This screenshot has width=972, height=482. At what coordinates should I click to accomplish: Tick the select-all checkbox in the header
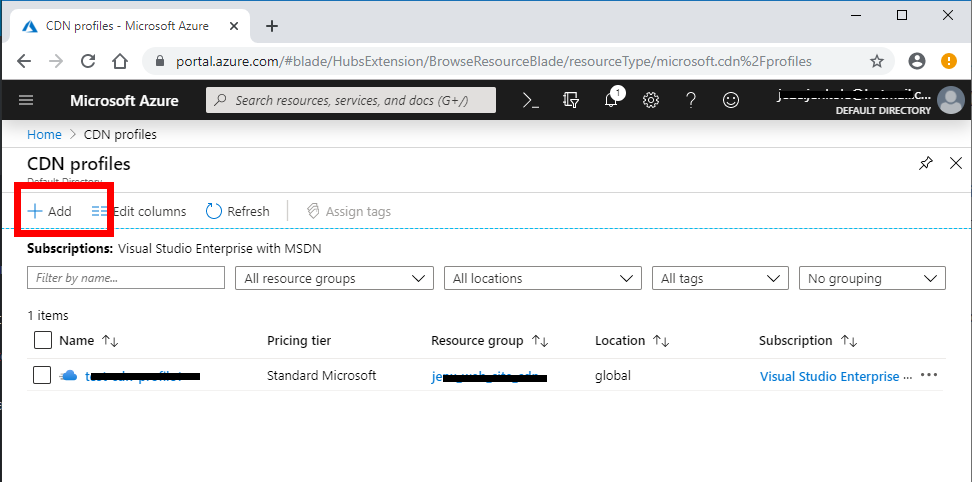click(x=42, y=340)
